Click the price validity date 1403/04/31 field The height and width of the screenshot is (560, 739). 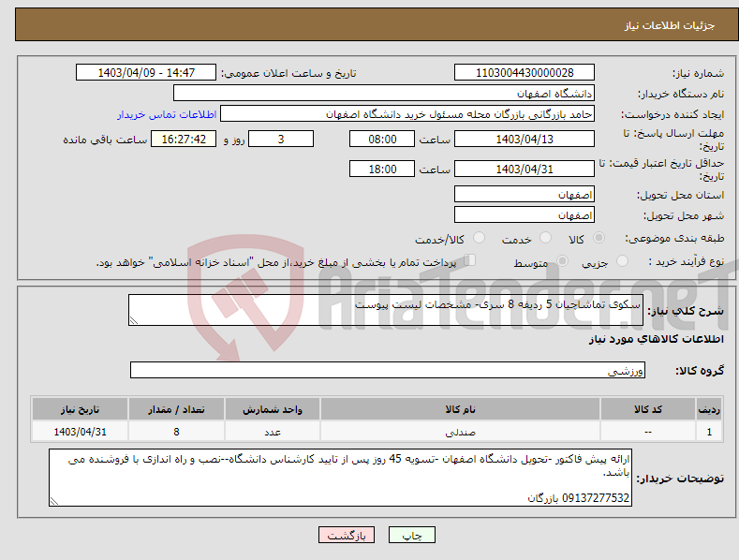click(525, 169)
